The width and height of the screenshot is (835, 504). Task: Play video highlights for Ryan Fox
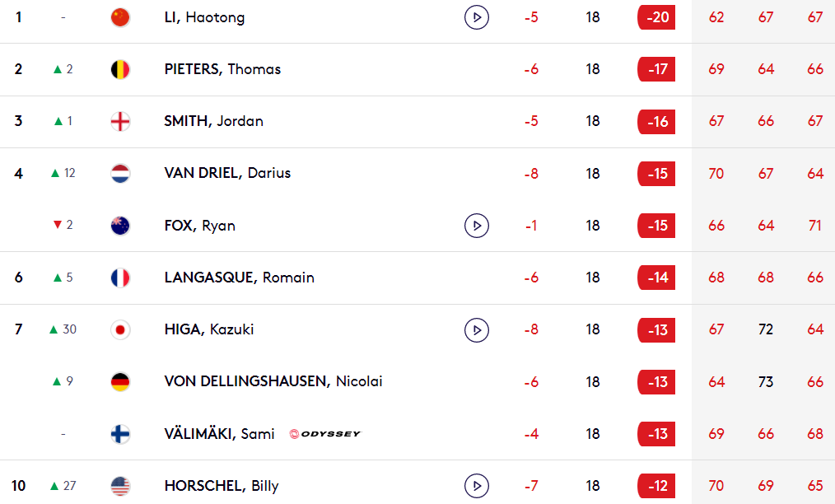pyautogui.click(x=477, y=226)
